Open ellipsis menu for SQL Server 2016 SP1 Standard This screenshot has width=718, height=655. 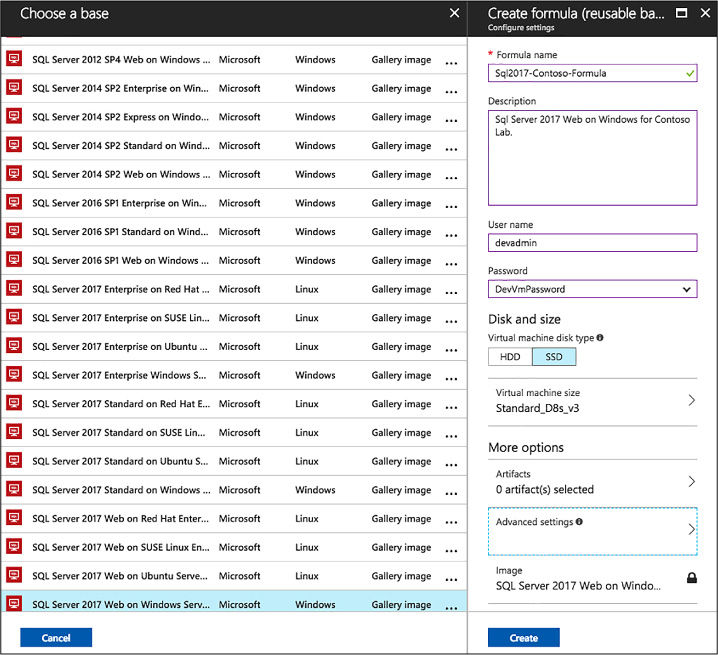(x=451, y=235)
